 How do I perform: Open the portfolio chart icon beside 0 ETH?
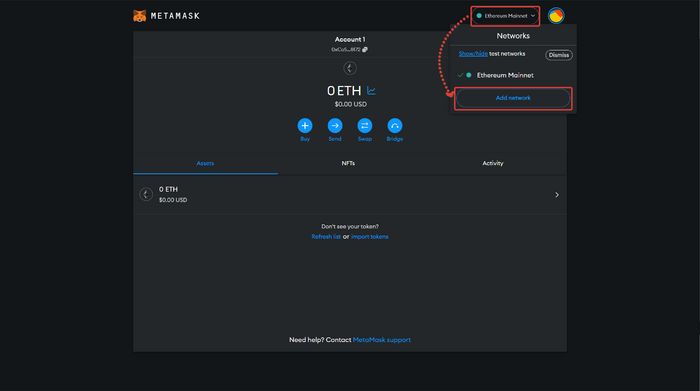[x=371, y=91]
